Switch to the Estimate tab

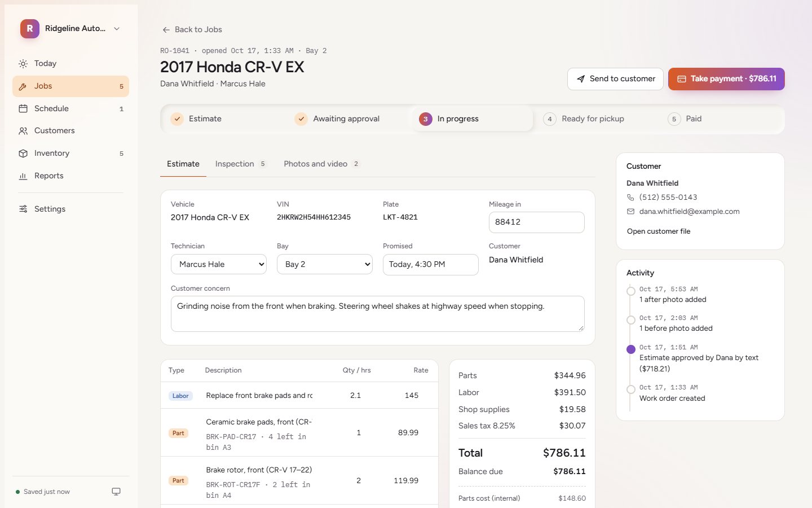pyautogui.click(x=183, y=164)
